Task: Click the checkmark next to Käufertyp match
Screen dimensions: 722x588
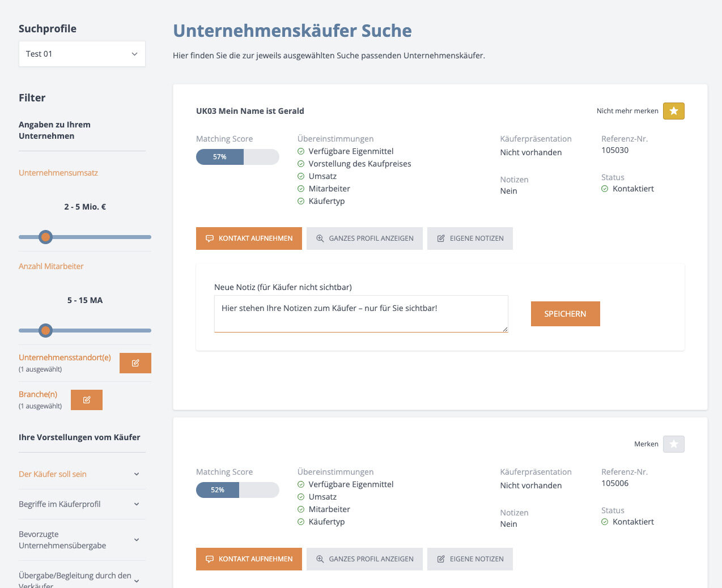Action: click(x=300, y=201)
